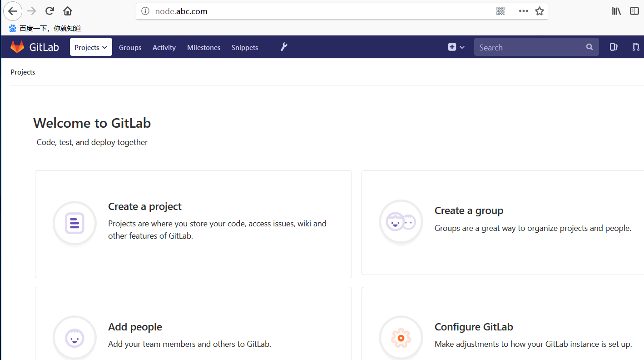This screenshot has height=360, width=644.
Task: Click the 'Groups are a great way' description
Action: click(533, 228)
